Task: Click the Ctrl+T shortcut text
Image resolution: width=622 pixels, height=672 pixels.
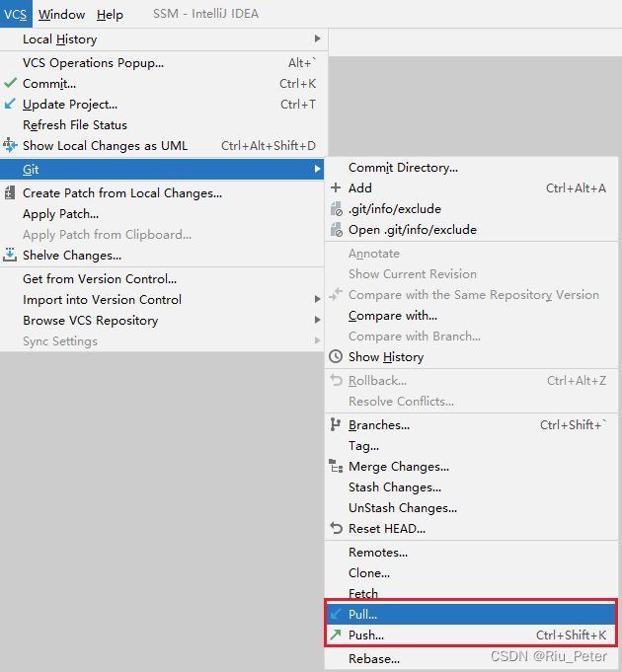Action: tap(298, 105)
